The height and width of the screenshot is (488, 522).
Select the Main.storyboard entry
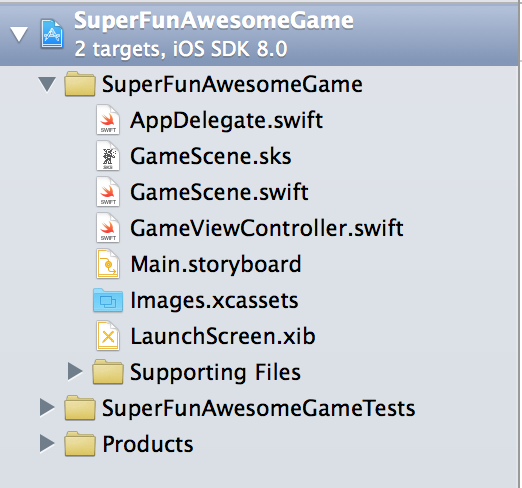click(216, 265)
